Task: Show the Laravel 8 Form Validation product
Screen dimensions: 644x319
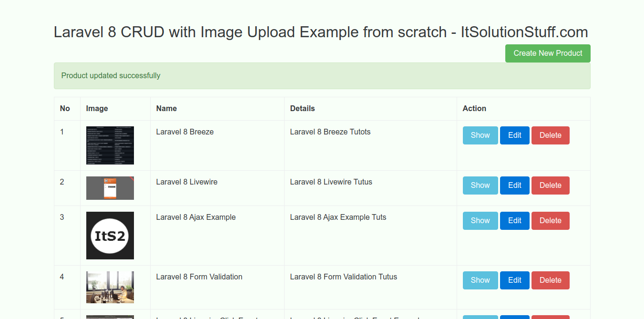Action: point(480,280)
